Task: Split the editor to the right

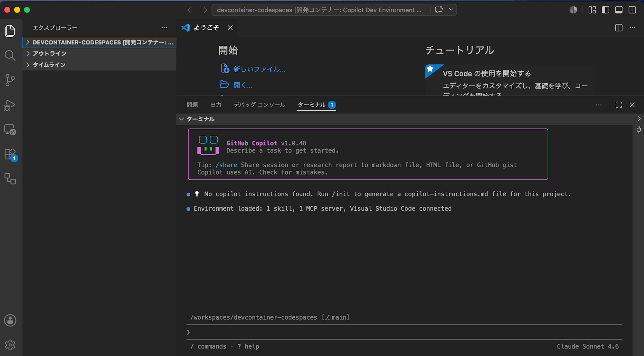Action: pyautogui.click(x=619, y=28)
